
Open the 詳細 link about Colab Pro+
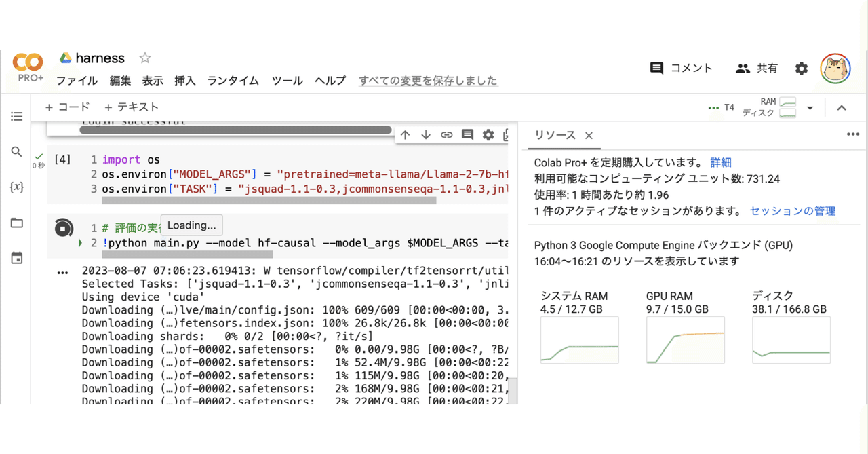[721, 162]
